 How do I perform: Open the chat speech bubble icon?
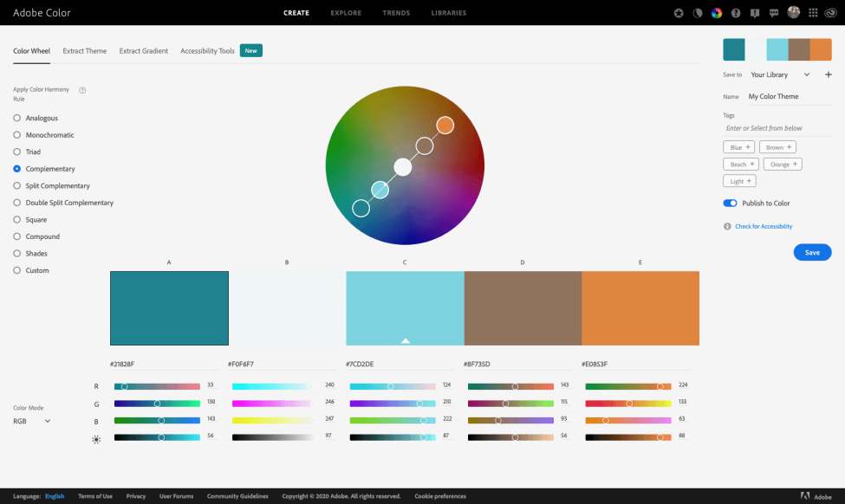click(774, 13)
